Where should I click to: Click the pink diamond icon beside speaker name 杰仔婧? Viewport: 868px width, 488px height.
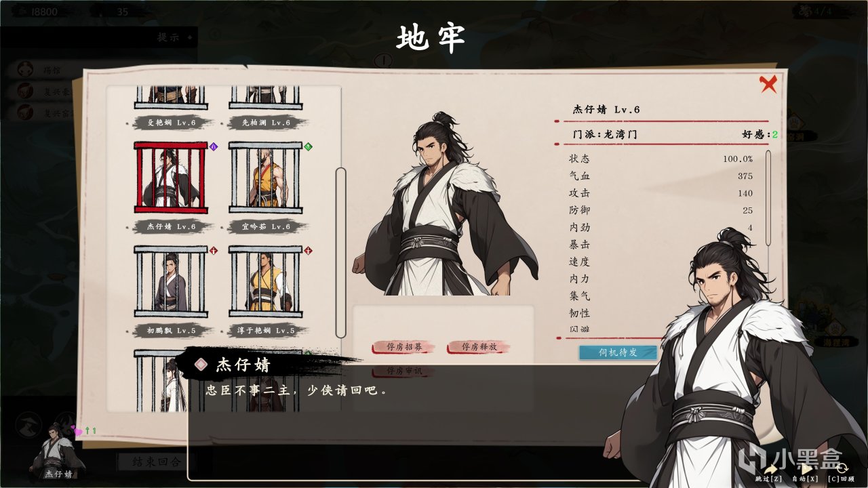pos(201,365)
